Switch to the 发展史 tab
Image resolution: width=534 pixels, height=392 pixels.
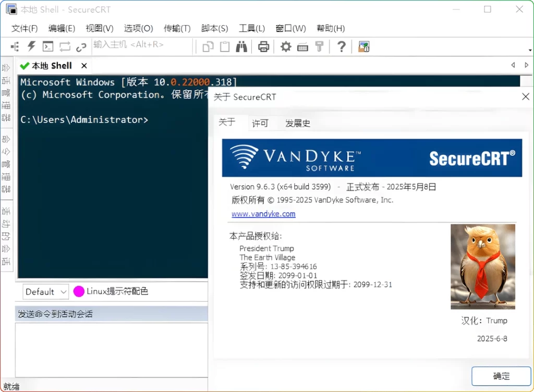click(x=297, y=123)
